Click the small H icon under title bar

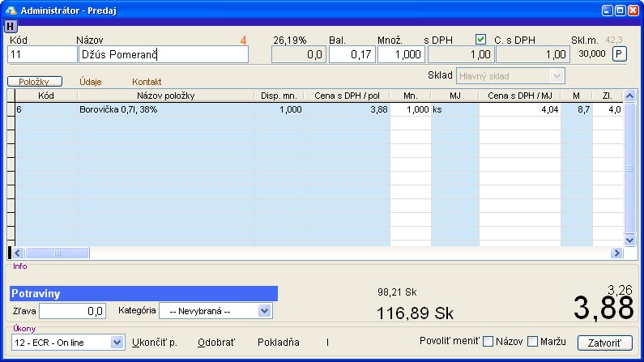click(x=11, y=27)
